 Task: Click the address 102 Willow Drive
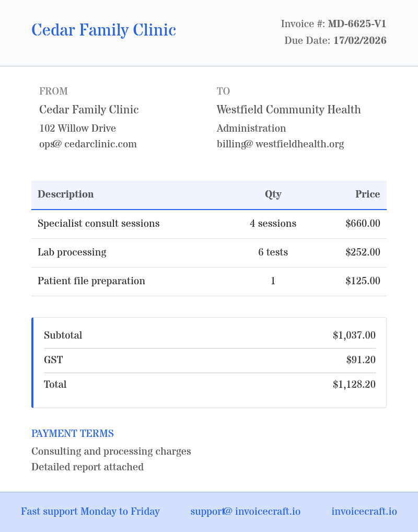(x=78, y=128)
